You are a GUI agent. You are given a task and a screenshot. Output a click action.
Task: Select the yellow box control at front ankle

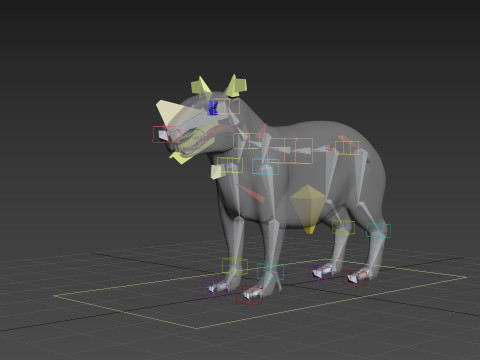coord(235,266)
